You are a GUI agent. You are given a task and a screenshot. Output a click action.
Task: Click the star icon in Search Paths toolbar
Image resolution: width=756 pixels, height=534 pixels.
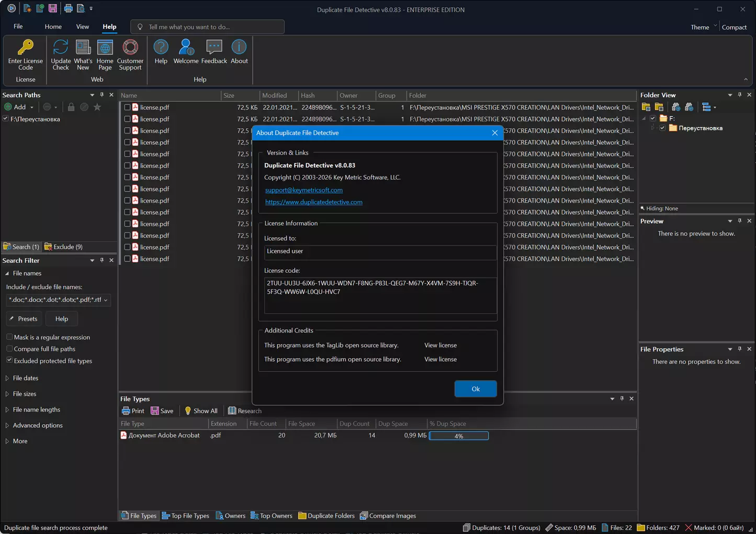point(97,107)
